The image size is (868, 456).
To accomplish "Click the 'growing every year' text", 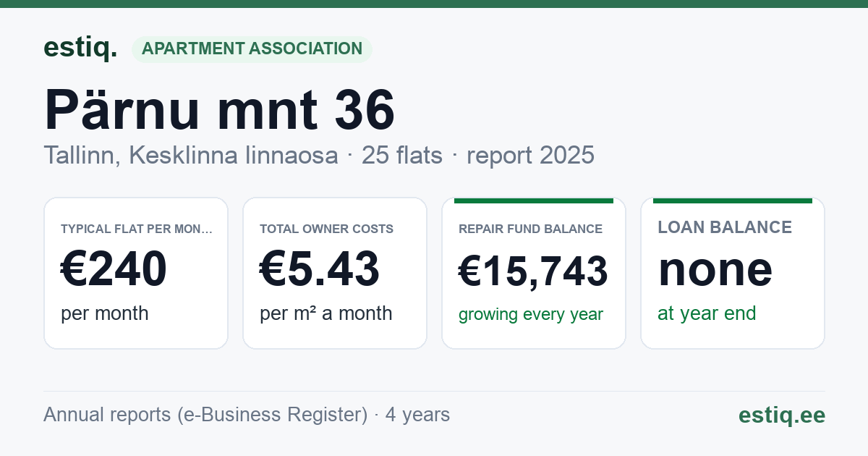I will [x=531, y=315].
